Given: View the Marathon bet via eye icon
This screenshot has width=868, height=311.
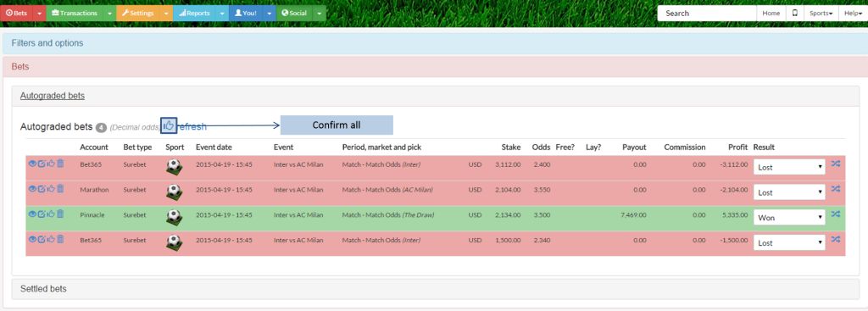Looking at the screenshot, I should [32, 189].
